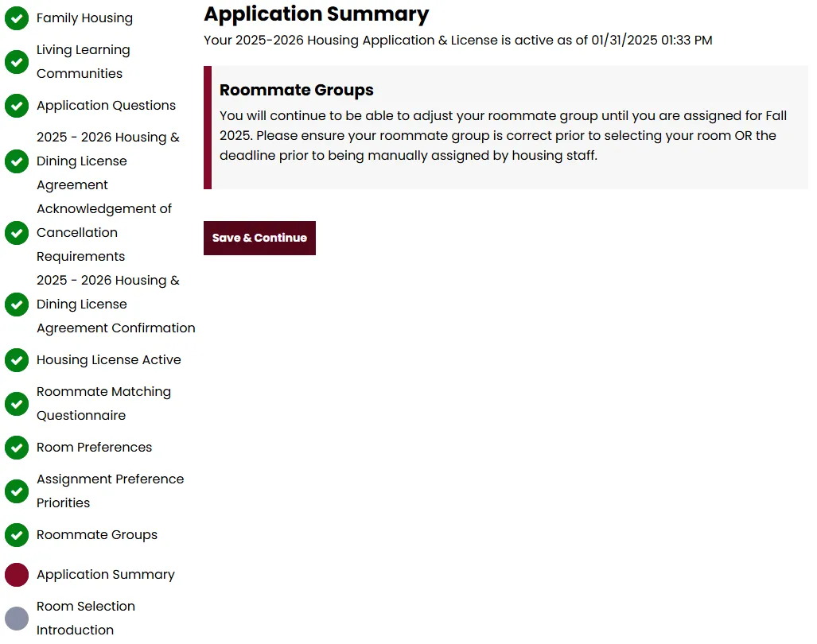Open the Application Questions step
The height and width of the screenshot is (644, 817).
(107, 105)
